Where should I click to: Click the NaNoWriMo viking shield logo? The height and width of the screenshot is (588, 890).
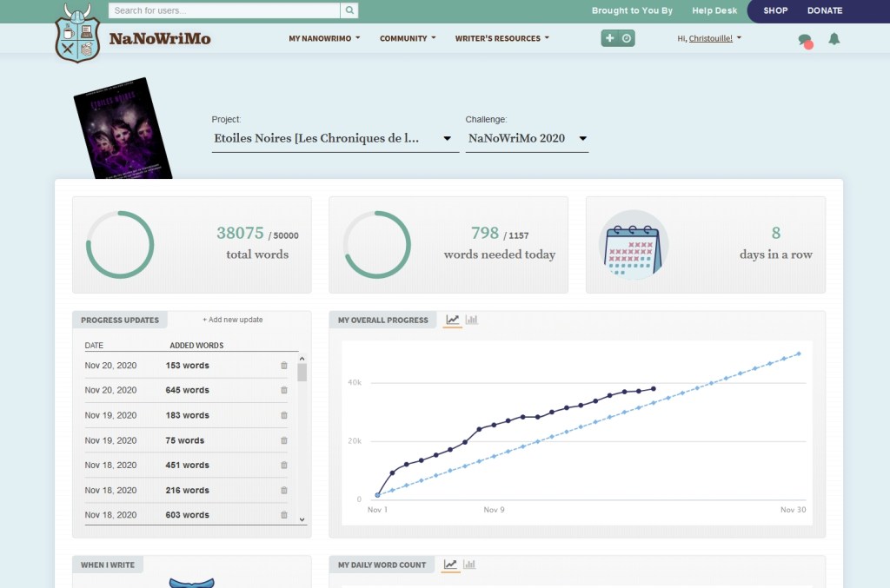tap(77, 33)
